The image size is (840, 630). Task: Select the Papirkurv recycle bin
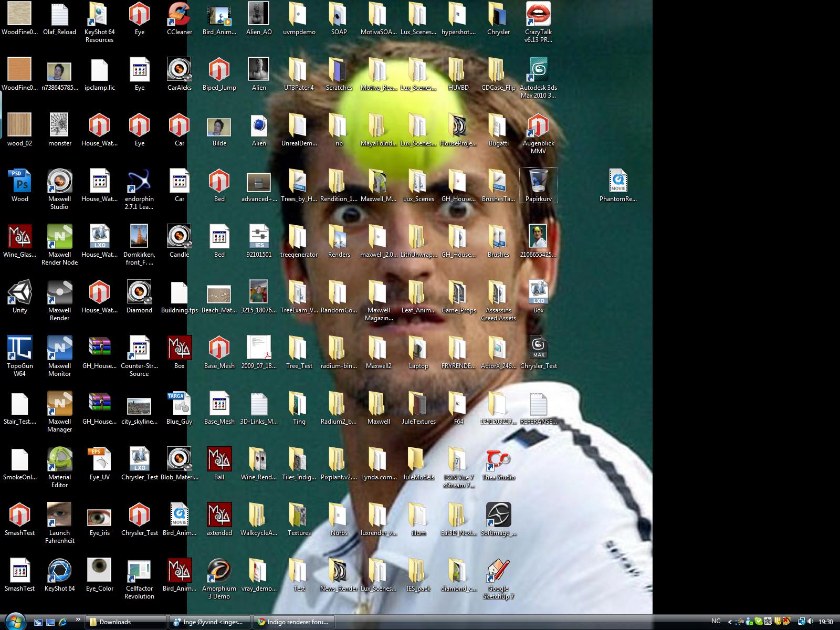[538, 182]
